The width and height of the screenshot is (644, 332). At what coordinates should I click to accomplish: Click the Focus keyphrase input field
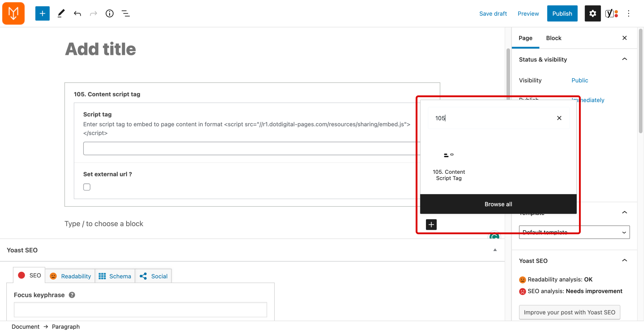point(140,310)
